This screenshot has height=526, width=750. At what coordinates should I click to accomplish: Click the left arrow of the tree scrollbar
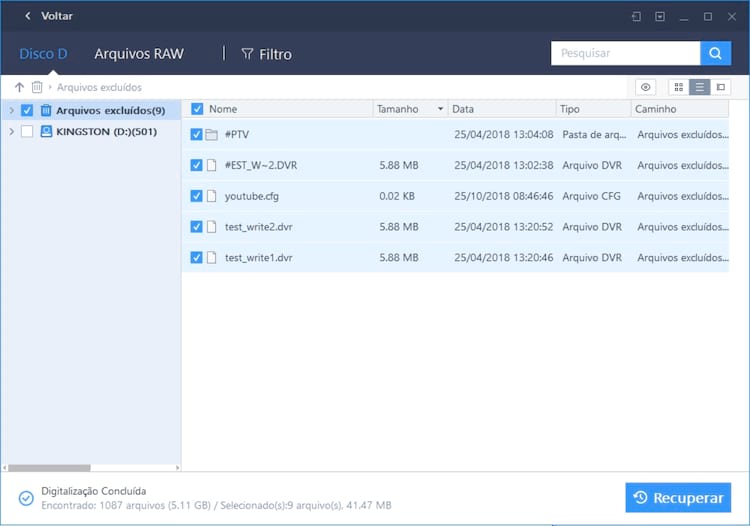[x=5, y=468]
